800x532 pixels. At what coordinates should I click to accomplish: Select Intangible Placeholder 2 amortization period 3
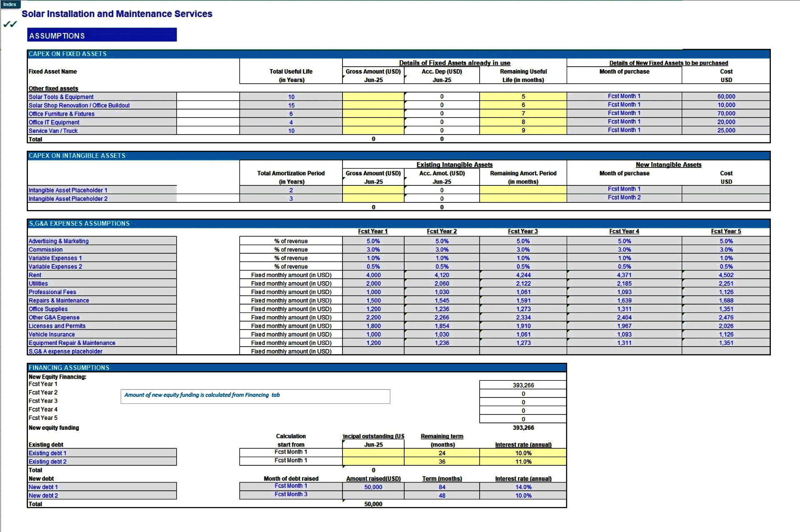click(x=291, y=199)
